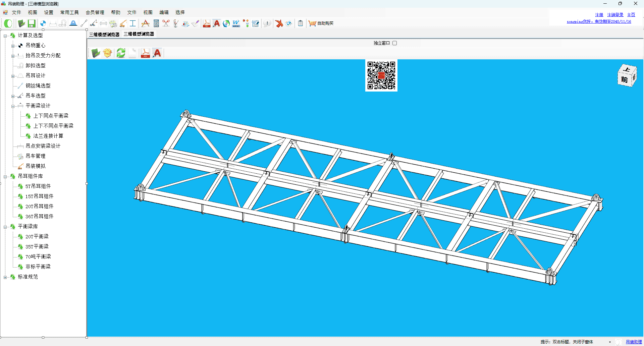Click the calculator icon in main toolbar
This screenshot has width=644, height=346.
point(156,23)
